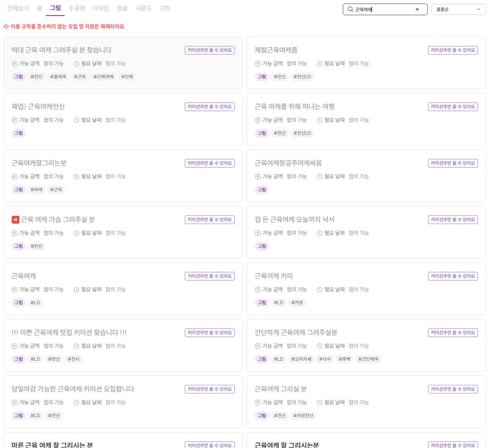Open post 재업) 근육여캐전신
This screenshot has height=448, width=488.
pyautogui.click(x=38, y=106)
